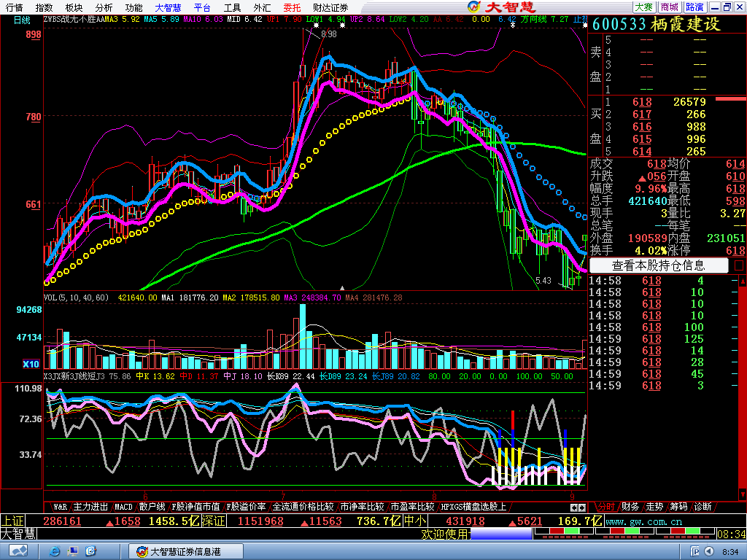Viewport: 747px width, 560px height.
Task: Open the 指数 menu
Action: tap(44, 7)
